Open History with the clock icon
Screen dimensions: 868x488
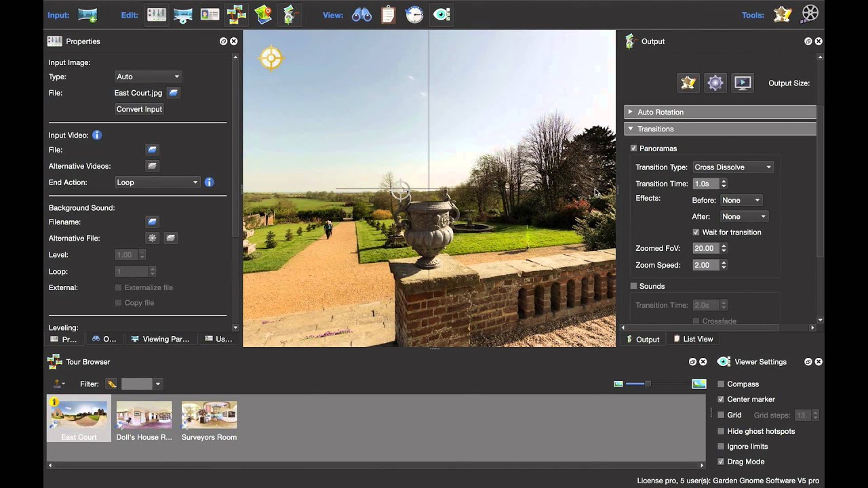pyautogui.click(x=414, y=14)
